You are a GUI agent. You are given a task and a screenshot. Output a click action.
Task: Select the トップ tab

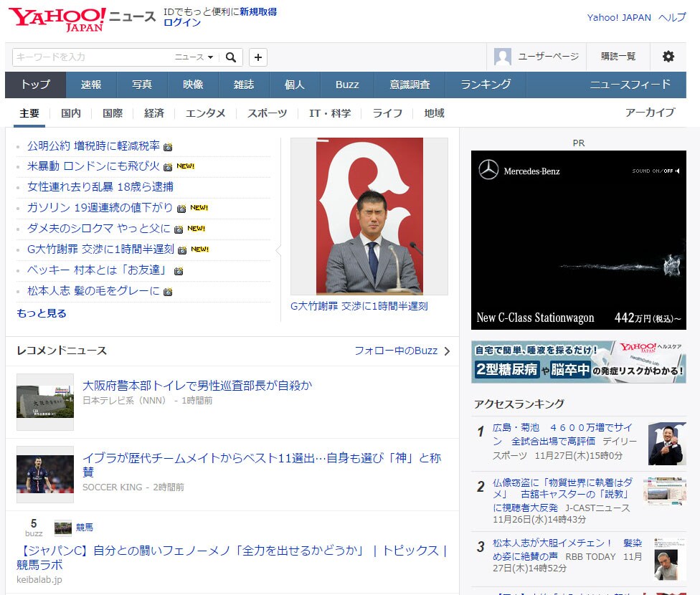(x=36, y=85)
